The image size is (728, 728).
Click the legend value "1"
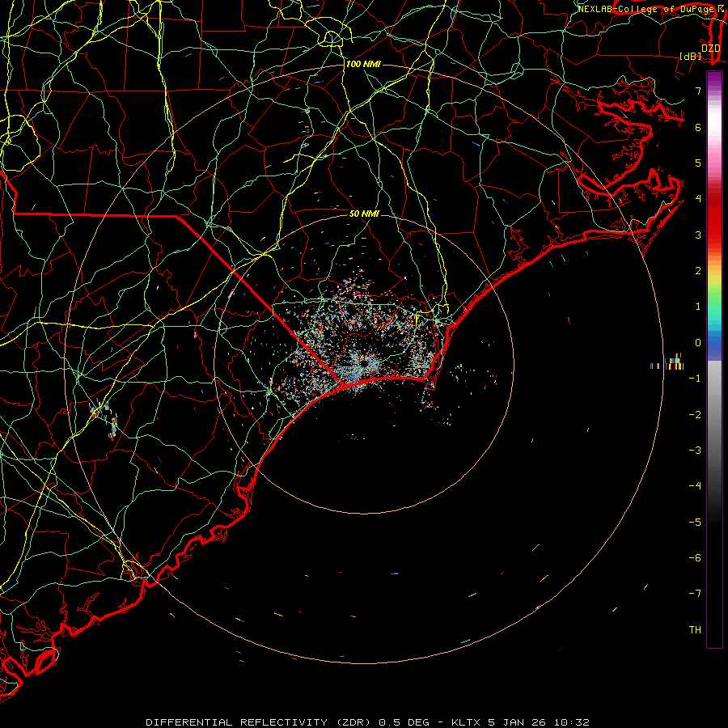[698, 307]
